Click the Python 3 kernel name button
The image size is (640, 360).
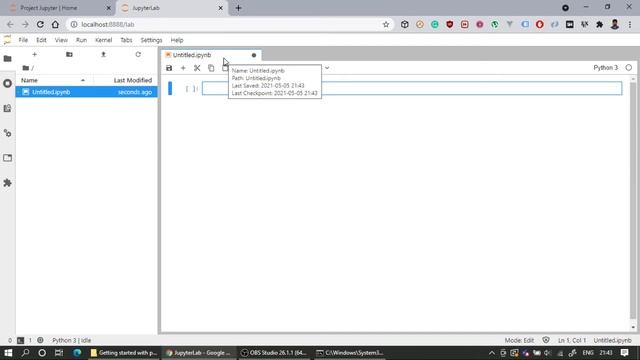[605, 68]
